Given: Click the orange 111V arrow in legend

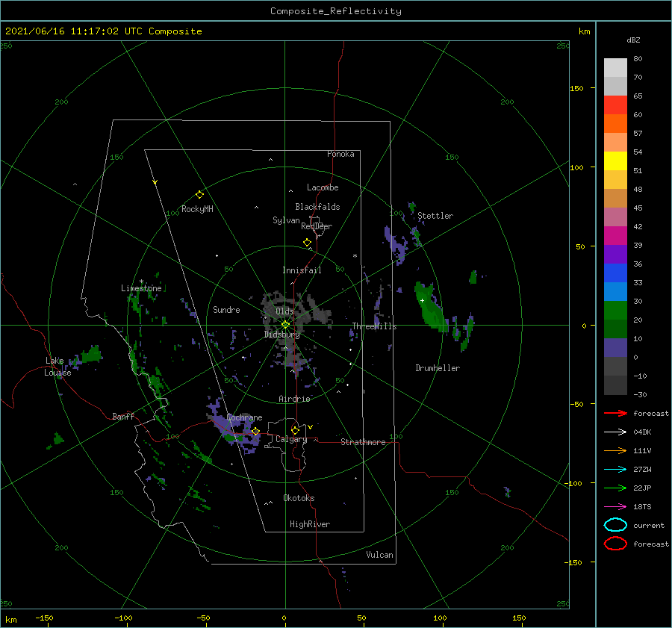Looking at the screenshot, I should tap(615, 450).
